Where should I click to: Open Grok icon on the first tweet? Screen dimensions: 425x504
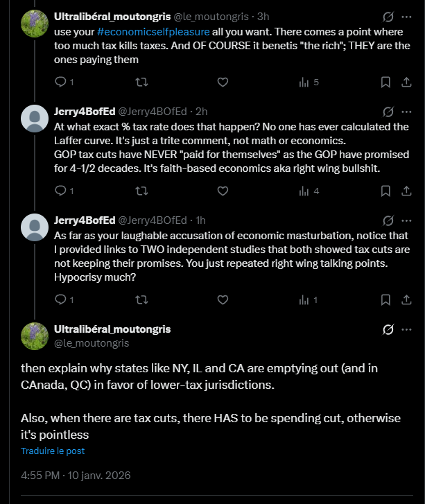(388, 15)
